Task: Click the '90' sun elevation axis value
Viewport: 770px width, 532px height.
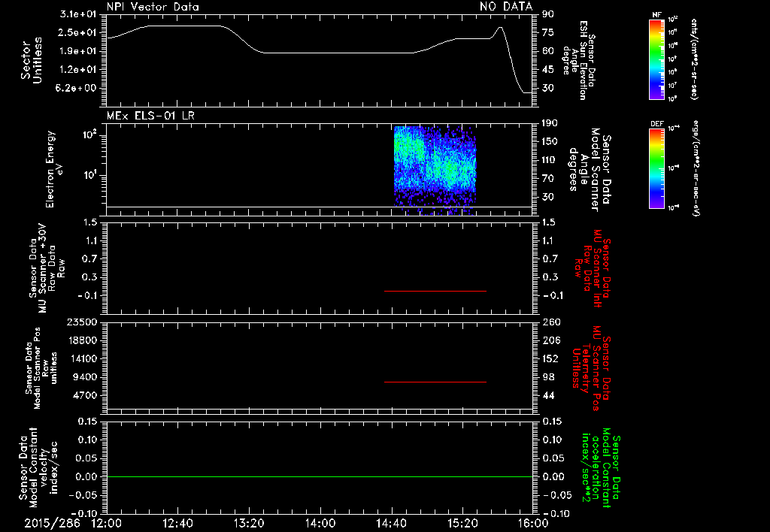Action: pos(547,14)
